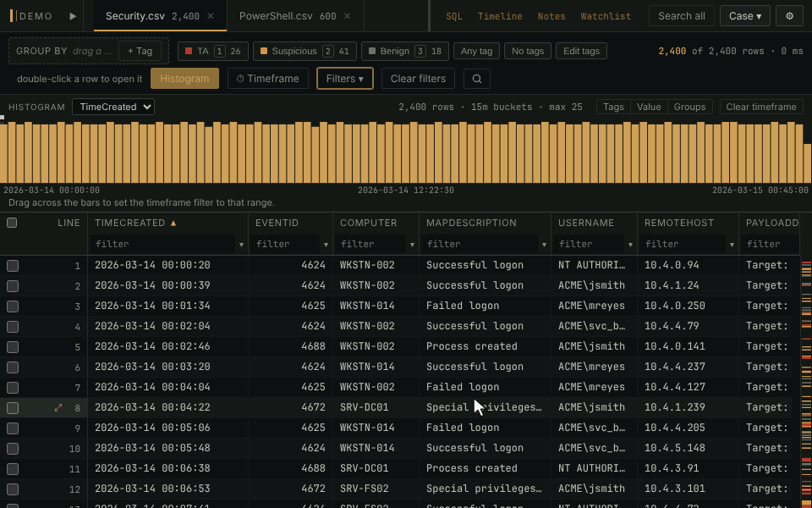Open TimeCreated filter dropdown arrow
Image resolution: width=812 pixels, height=508 pixels.
[241, 245]
